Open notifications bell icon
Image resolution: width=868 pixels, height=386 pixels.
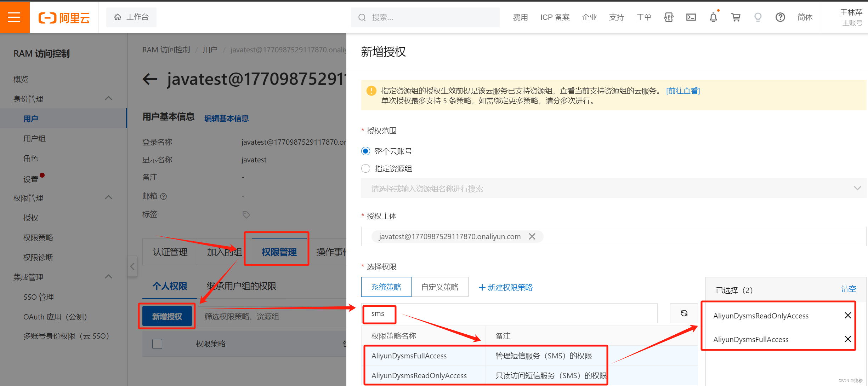(x=713, y=17)
